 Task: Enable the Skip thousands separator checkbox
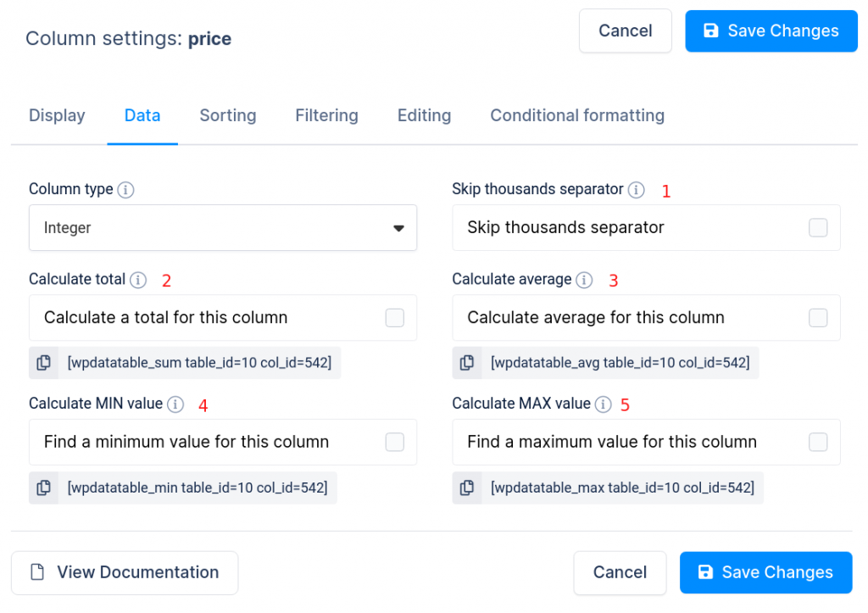click(x=817, y=227)
